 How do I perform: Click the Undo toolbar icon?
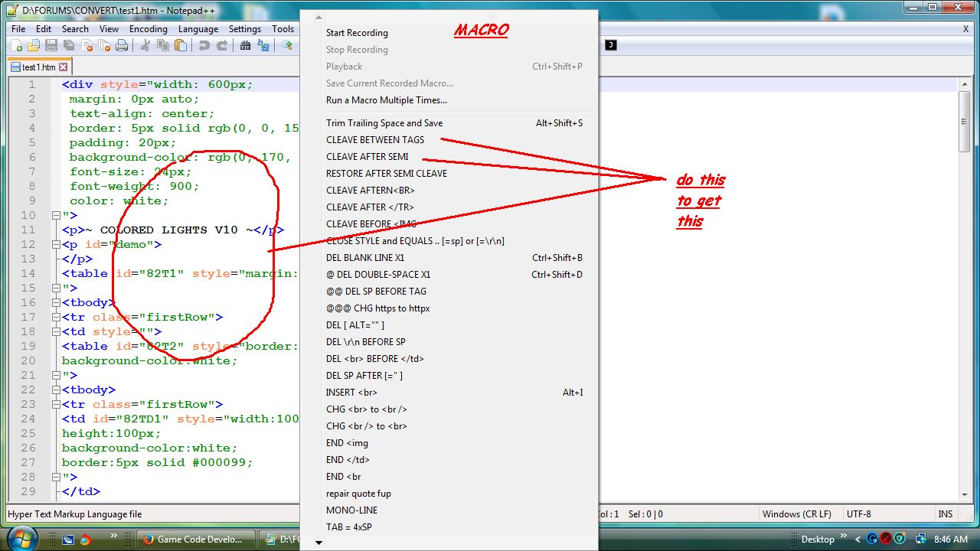point(204,46)
